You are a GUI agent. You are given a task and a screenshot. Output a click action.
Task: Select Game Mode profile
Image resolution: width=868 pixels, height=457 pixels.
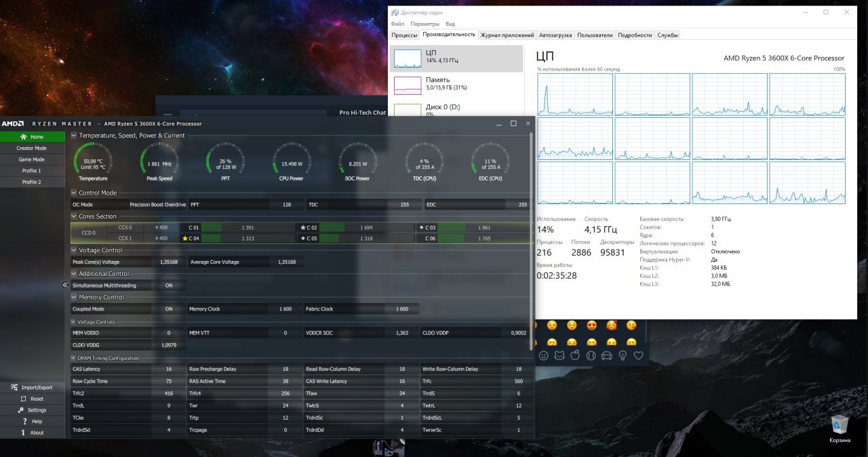coord(33,159)
